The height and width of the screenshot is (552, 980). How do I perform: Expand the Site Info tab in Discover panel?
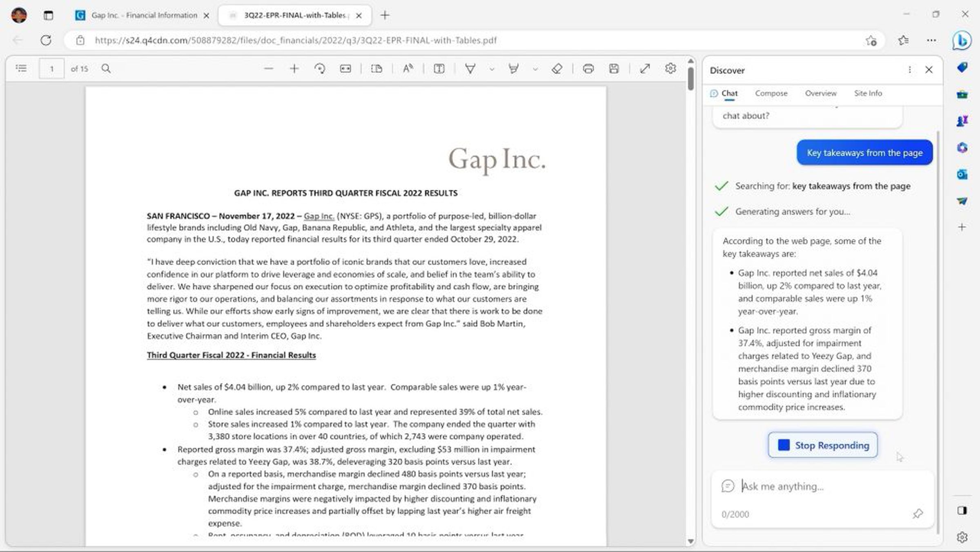point(868,93)
